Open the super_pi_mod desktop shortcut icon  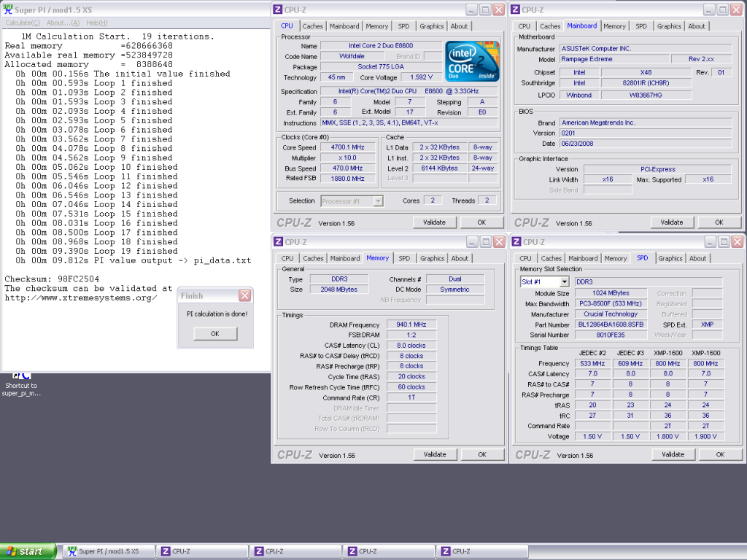[x=21, y=376]
